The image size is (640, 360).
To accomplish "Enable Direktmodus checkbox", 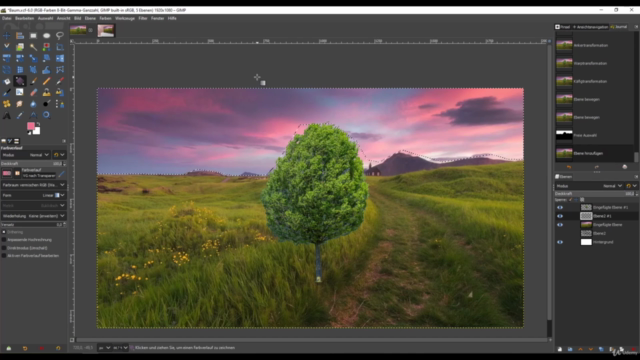I will click(4, 248).
